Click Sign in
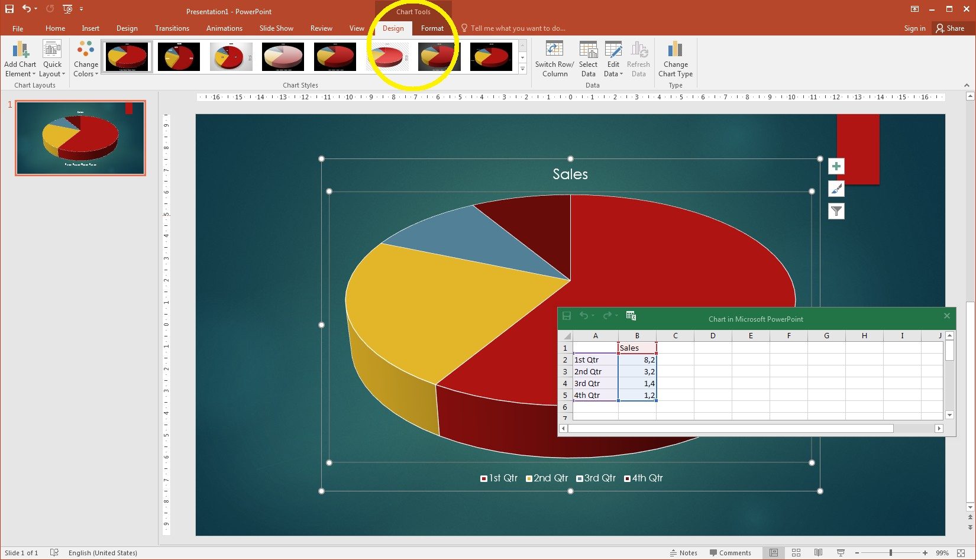This screenshot has height=560, width=976. tap(914, 28)
